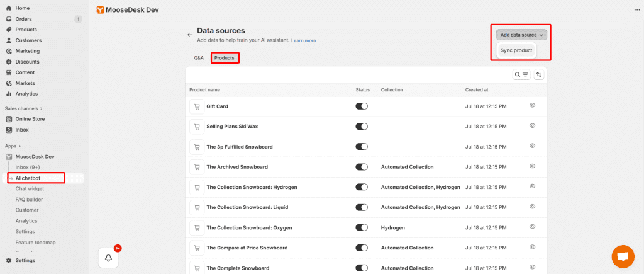Open Chat widget in the app menu
644x274 pixels.
click(x=30, y=189)
